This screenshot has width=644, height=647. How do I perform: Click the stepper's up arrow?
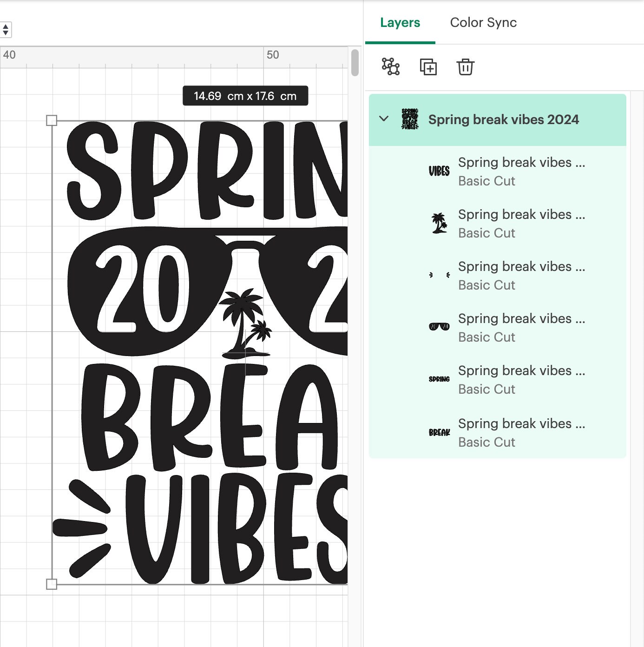coord(5,26)
